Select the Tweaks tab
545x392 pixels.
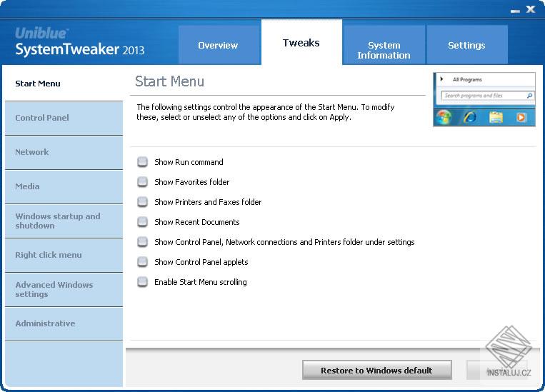pyautogui.click(x=301, y=42)
